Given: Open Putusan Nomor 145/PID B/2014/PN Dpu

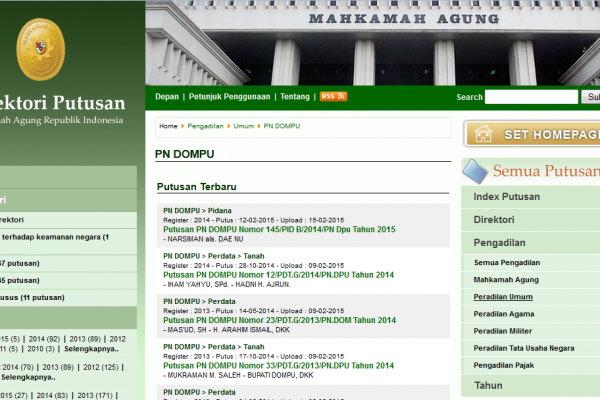Looking at the screenshot, I should click(x=279, y=229).
